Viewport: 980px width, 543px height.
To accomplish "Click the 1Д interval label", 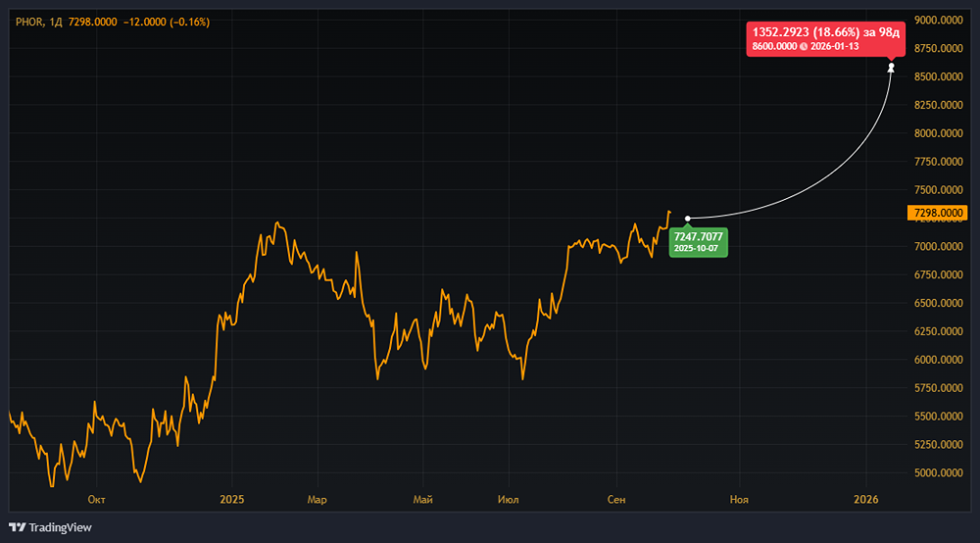I will (x=56, y=22).
